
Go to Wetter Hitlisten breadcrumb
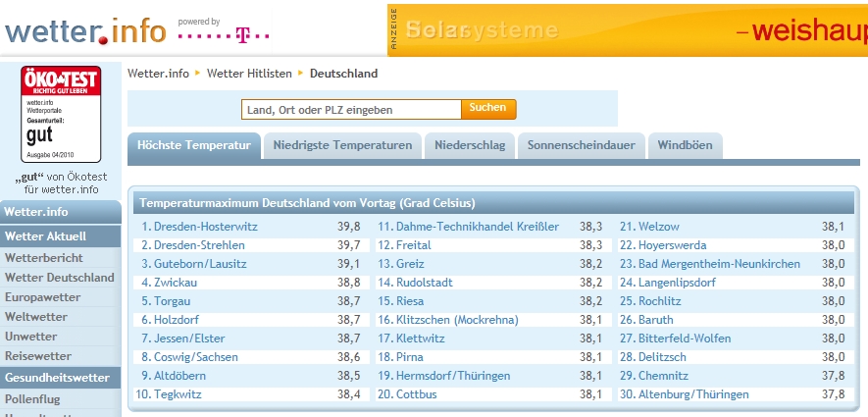tap(249, 74)
